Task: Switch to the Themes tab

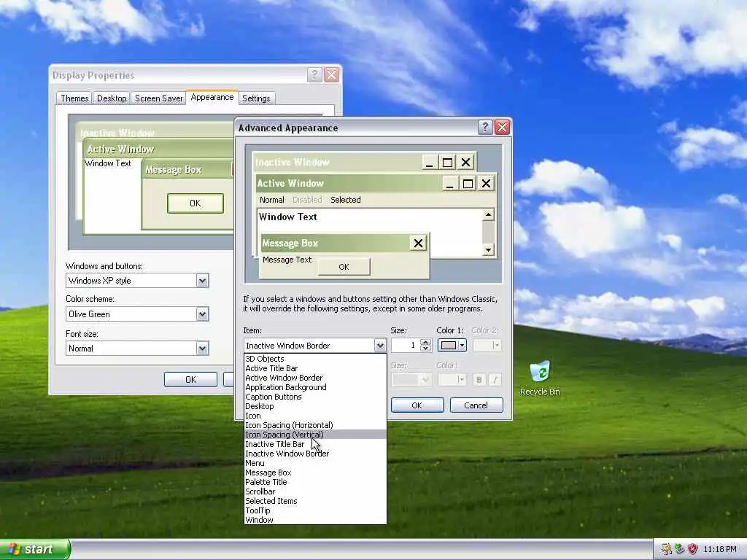Action: pyautogui.click(x=74, y=98)
